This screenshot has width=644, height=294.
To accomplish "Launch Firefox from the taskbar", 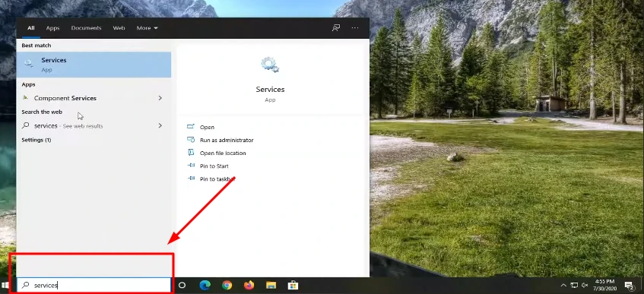I will (x=249, y=285).
